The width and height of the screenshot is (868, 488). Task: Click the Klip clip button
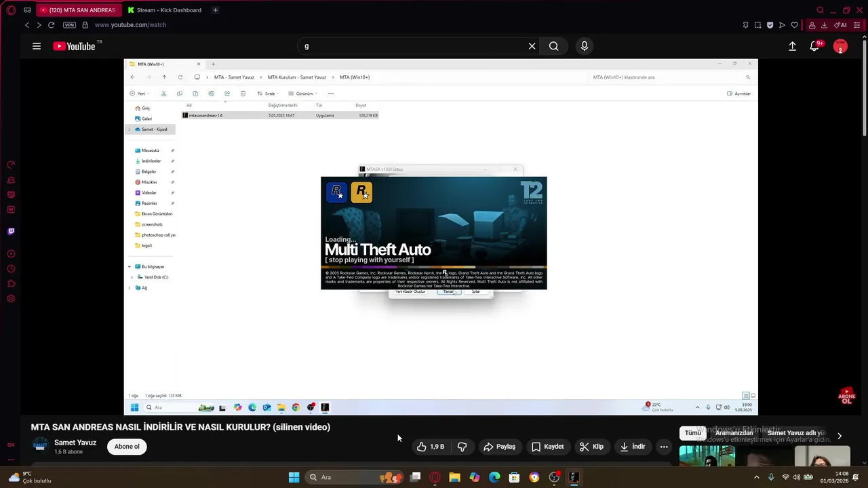(x=591, y=447)
